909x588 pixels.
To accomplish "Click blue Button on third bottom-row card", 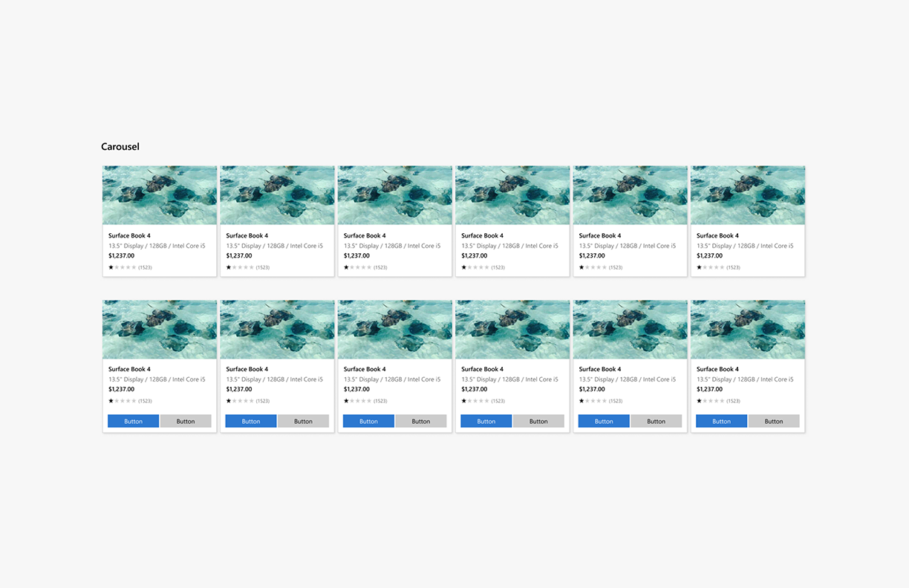I will (368, 421).
